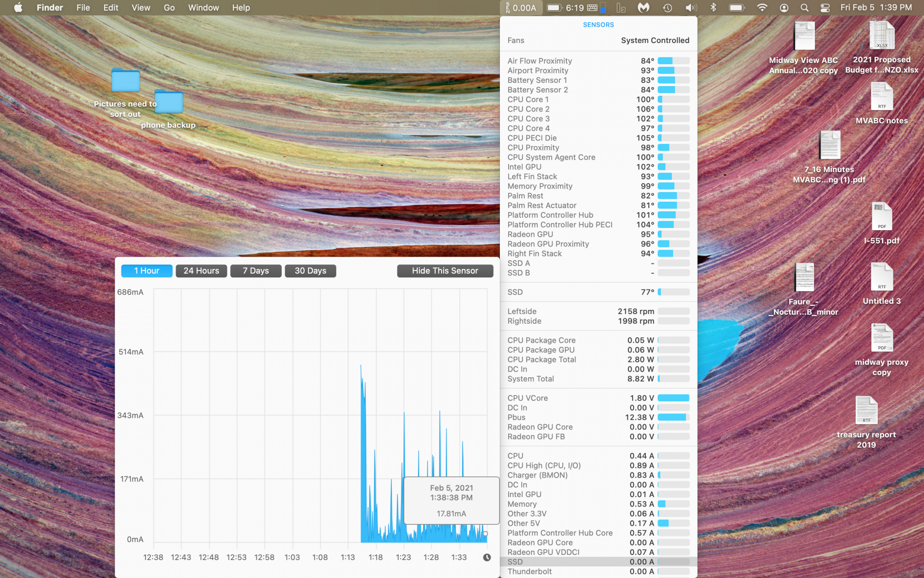Click the volume icon in menu bar
Image resolution: width=924 pixels, height=578 pixels.
(x=691, y=7)
